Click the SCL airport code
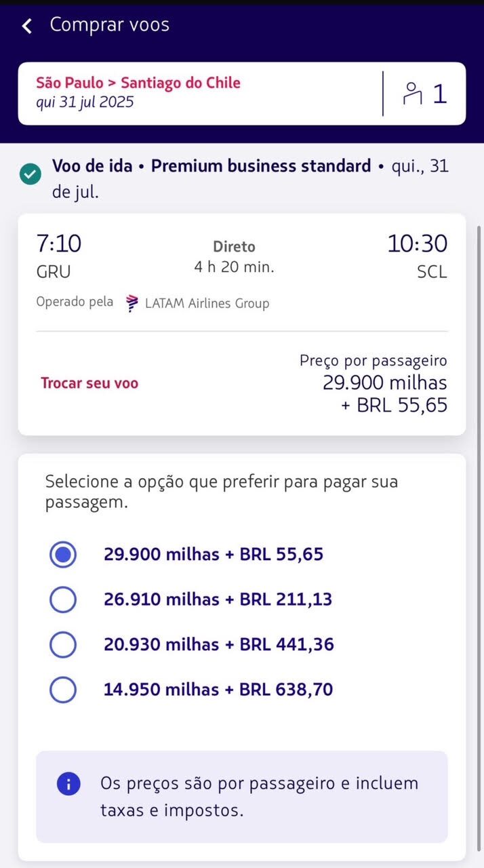 (x=432, y=272)
